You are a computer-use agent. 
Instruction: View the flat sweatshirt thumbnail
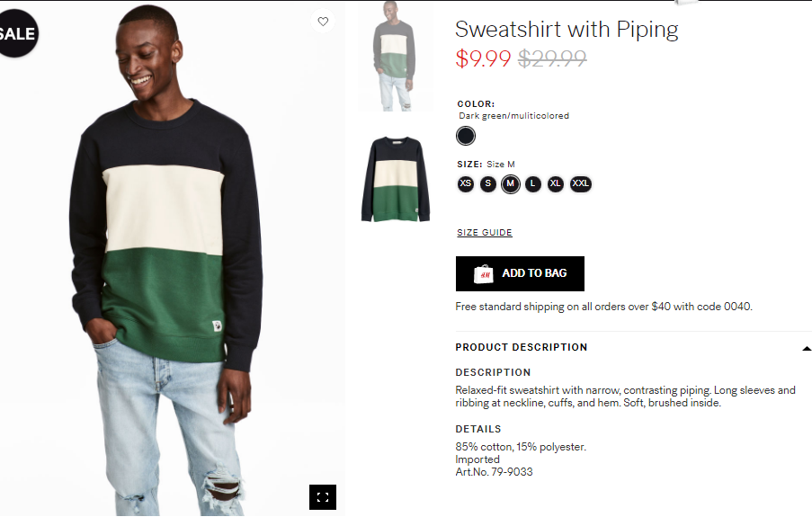coord(396,179)
